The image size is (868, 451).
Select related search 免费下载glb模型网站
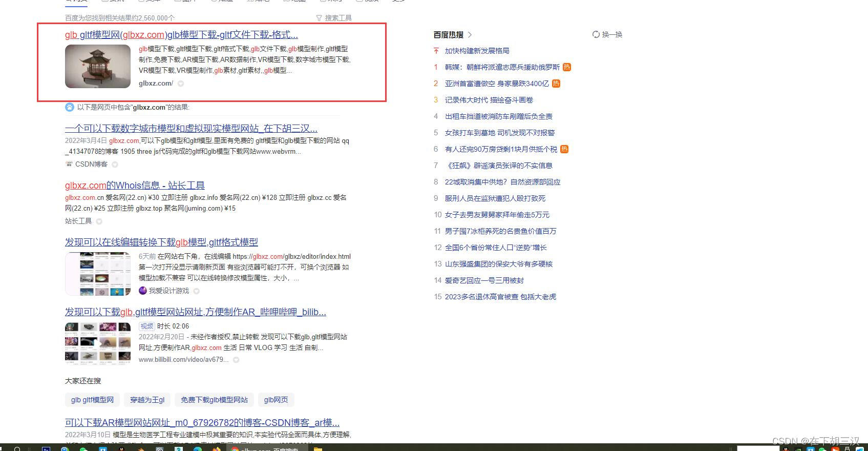click(214, 400)
